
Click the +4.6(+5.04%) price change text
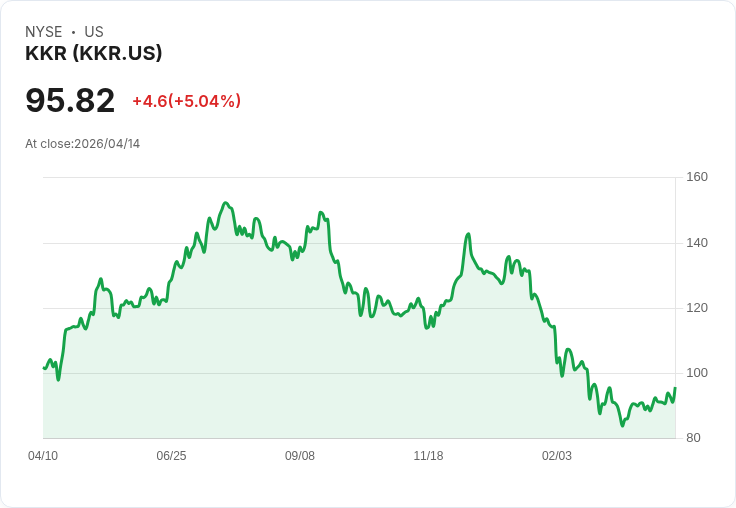(x=186, y=101)
